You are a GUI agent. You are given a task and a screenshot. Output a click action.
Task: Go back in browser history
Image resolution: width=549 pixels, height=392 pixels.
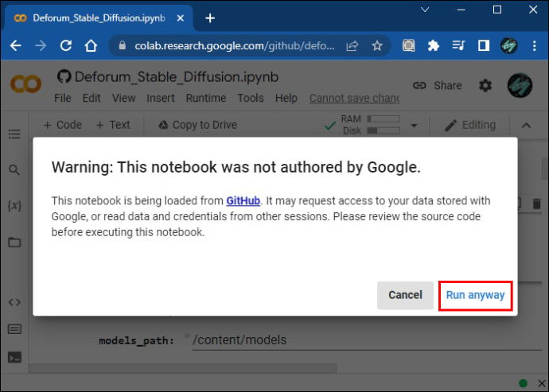coord(16,46)
